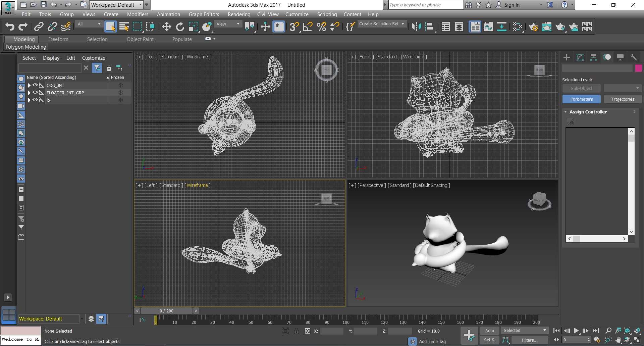The width and height of the screenshot is (644, 346).
Task: Click the Play Animation button
Action: 576,331
